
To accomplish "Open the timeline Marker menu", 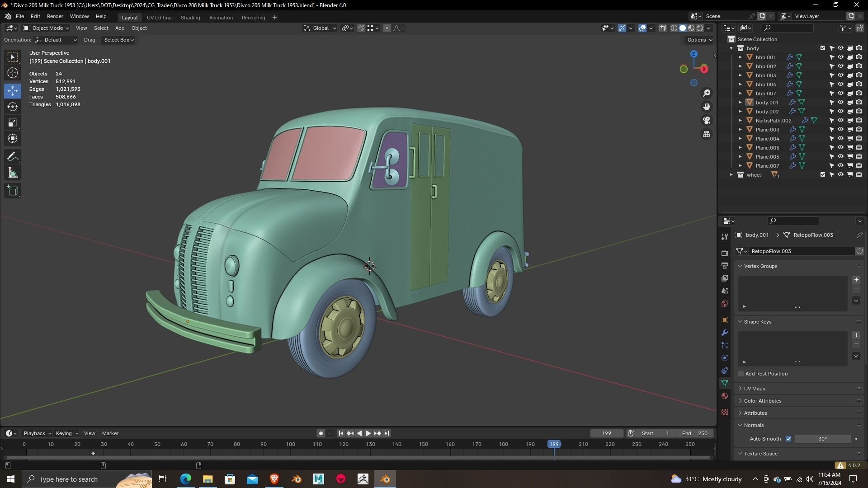I will (x=110, y=433).
